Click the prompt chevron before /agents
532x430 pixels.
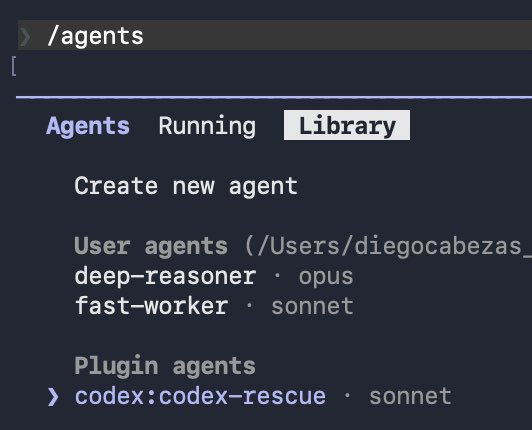coord(25,37)
